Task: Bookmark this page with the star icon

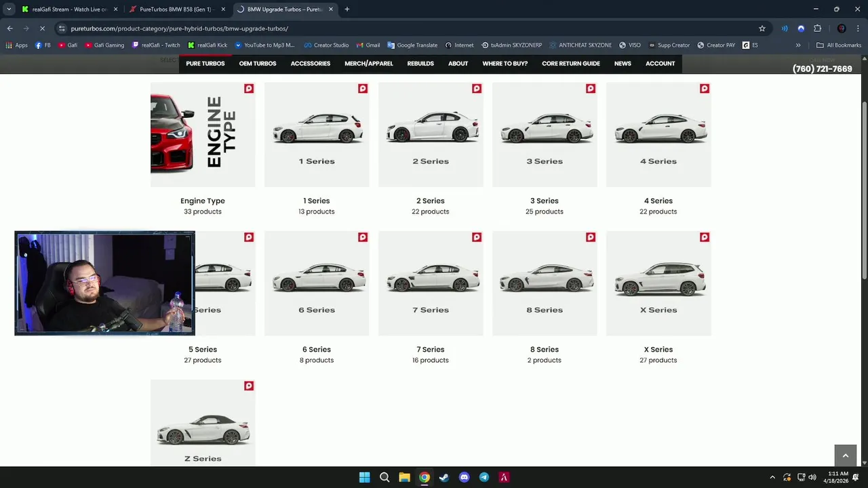Action: click(762, 28)
